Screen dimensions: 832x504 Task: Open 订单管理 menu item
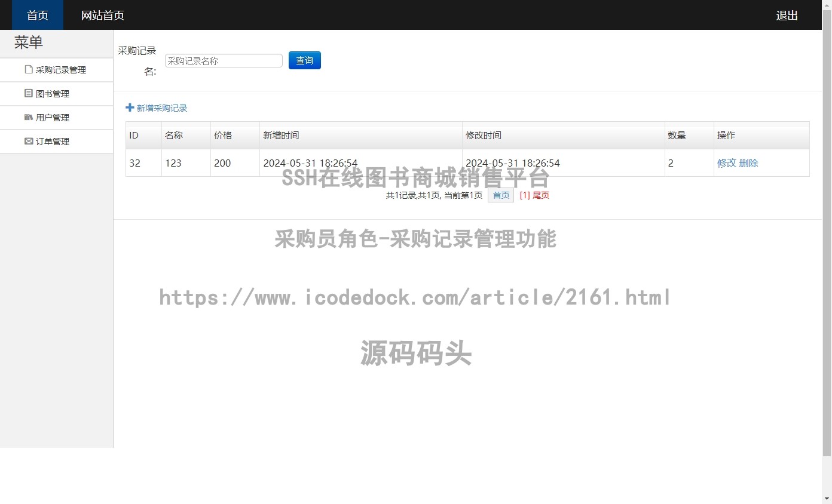click(x=56, y=142)
